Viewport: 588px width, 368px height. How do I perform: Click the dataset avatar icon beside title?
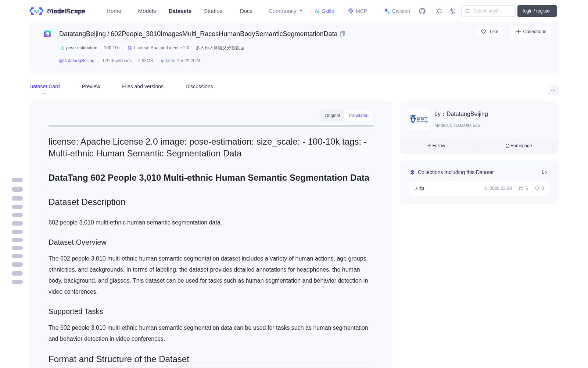[x=47, y=34]
